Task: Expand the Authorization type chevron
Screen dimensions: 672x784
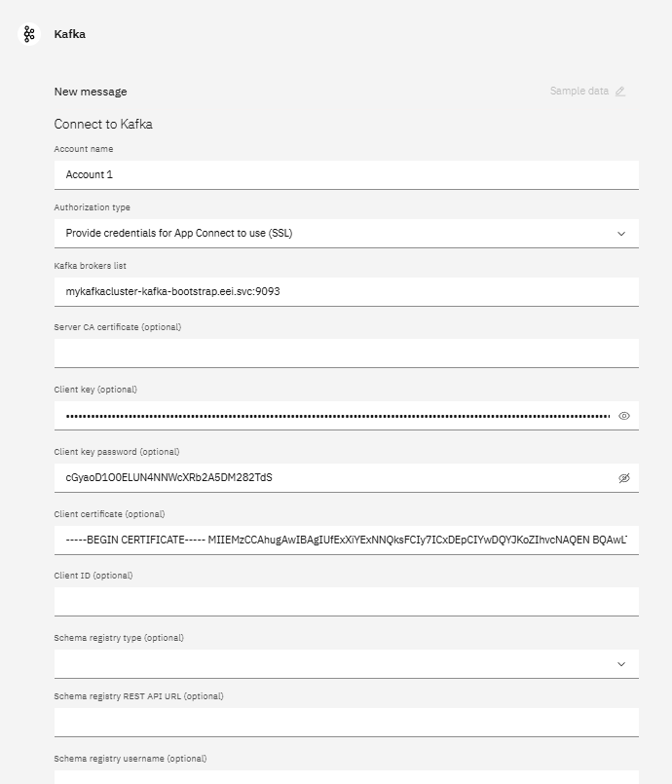Action: click(621, 234)
